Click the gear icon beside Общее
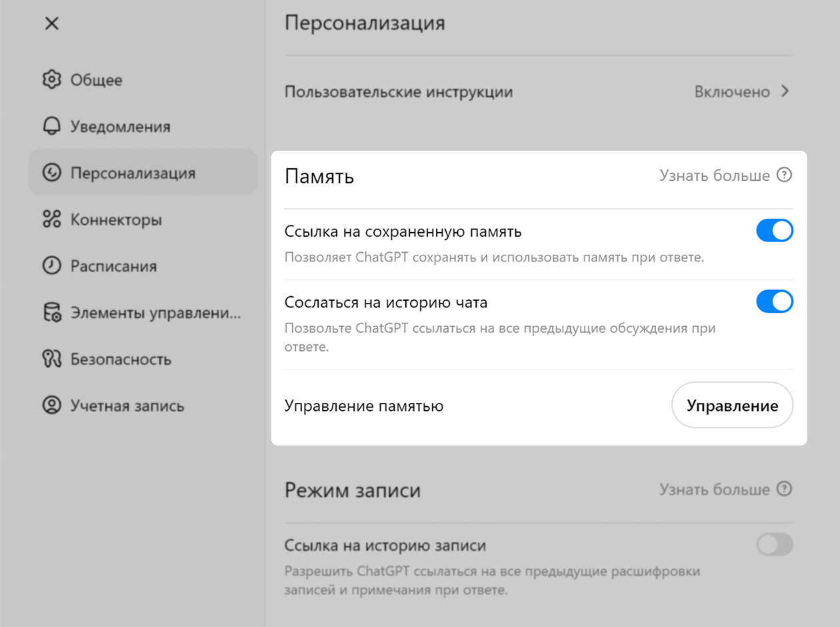Image resolution: width=840 pixels, height=627 pixels. (x=51, y=80)
